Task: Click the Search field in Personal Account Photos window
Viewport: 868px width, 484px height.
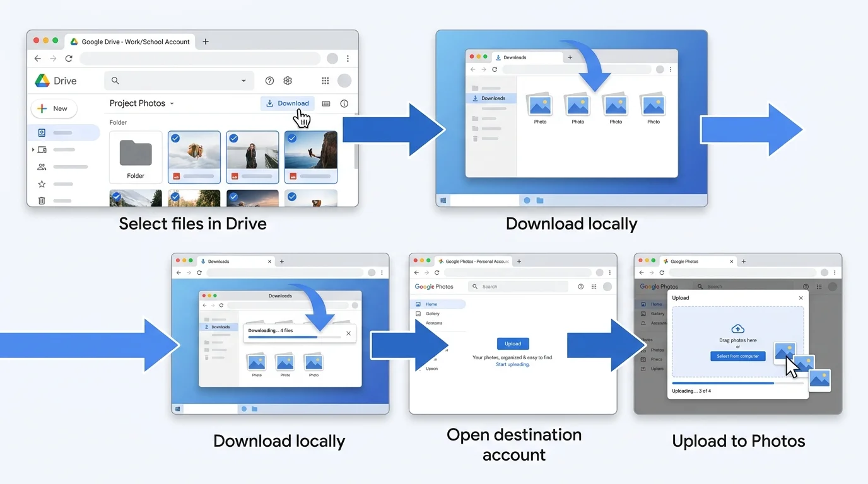Action: pyautogui.click(x=519, y=287)
